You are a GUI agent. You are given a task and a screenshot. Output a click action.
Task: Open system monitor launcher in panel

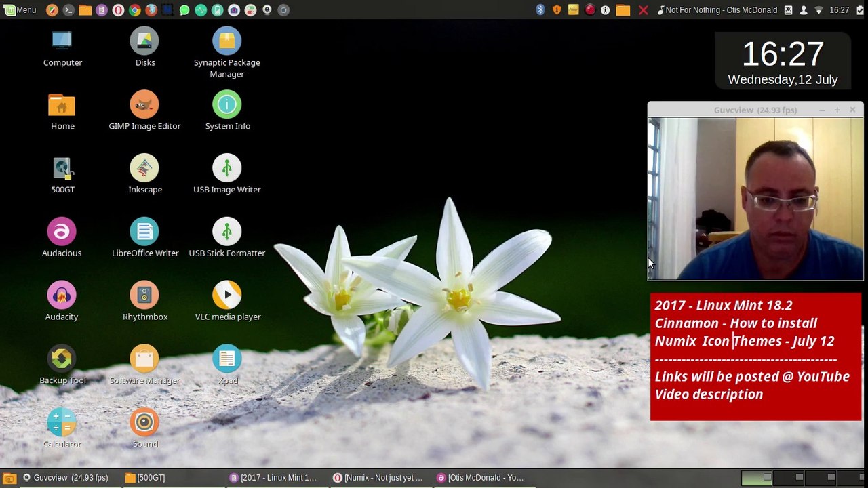(201, 10)
